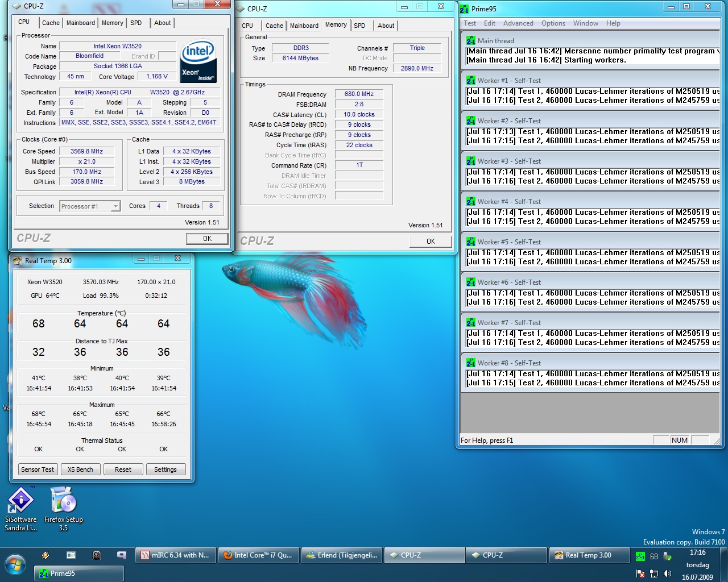Click the Load 99.3% reading in Real Temp
This screenshot has height=582, width=728.
point(101,296)
